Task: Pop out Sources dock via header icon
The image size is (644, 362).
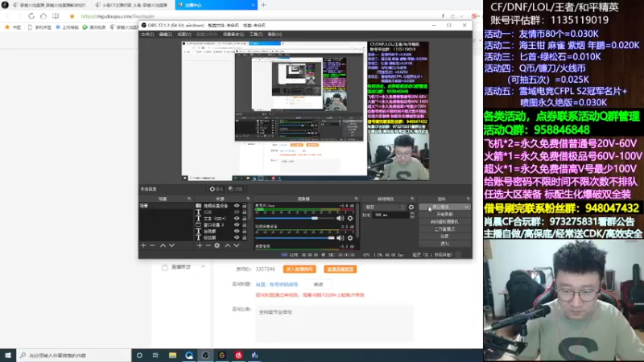Action: click(248, 199)
